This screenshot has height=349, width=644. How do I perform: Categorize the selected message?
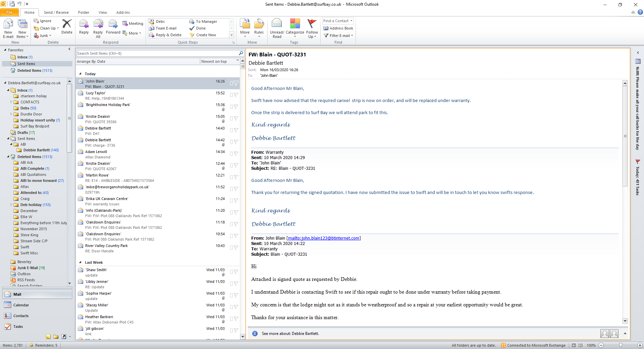[x=295, y=29]
